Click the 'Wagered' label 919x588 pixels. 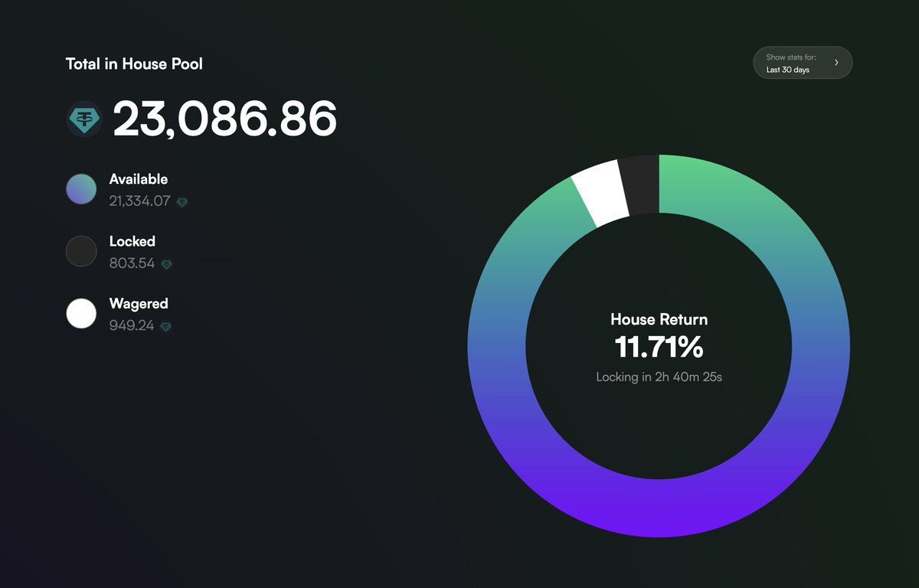139,304
